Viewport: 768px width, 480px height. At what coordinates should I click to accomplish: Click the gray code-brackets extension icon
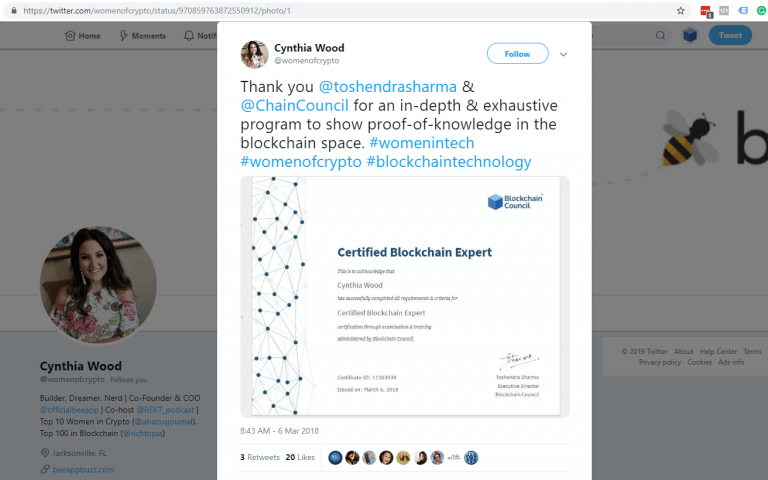point(723,11)
